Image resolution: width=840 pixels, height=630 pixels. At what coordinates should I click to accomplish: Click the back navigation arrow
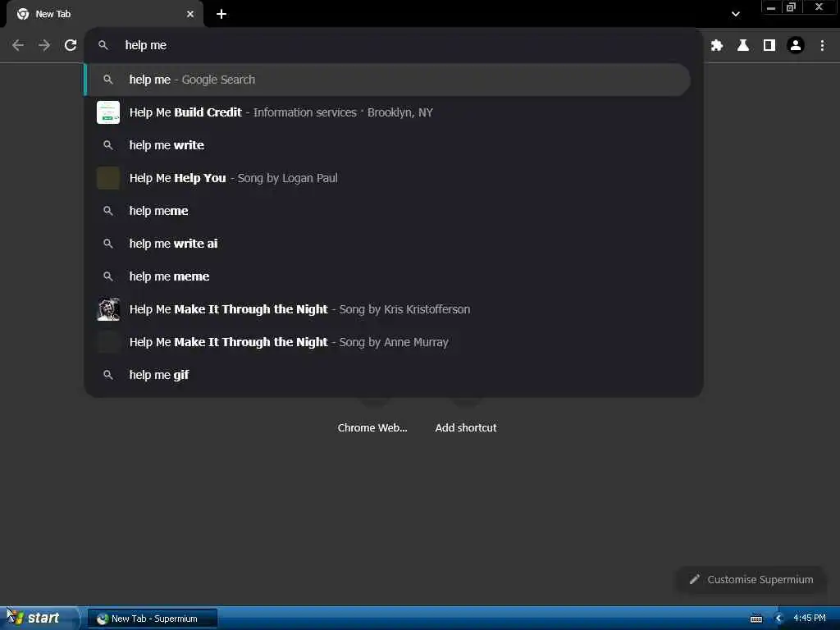[18, 46]
